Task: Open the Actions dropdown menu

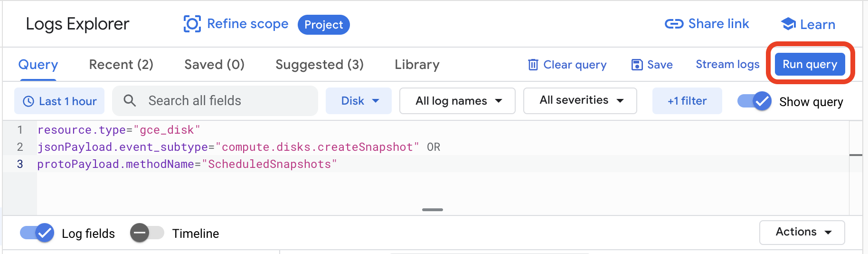Action: point(802,232)
